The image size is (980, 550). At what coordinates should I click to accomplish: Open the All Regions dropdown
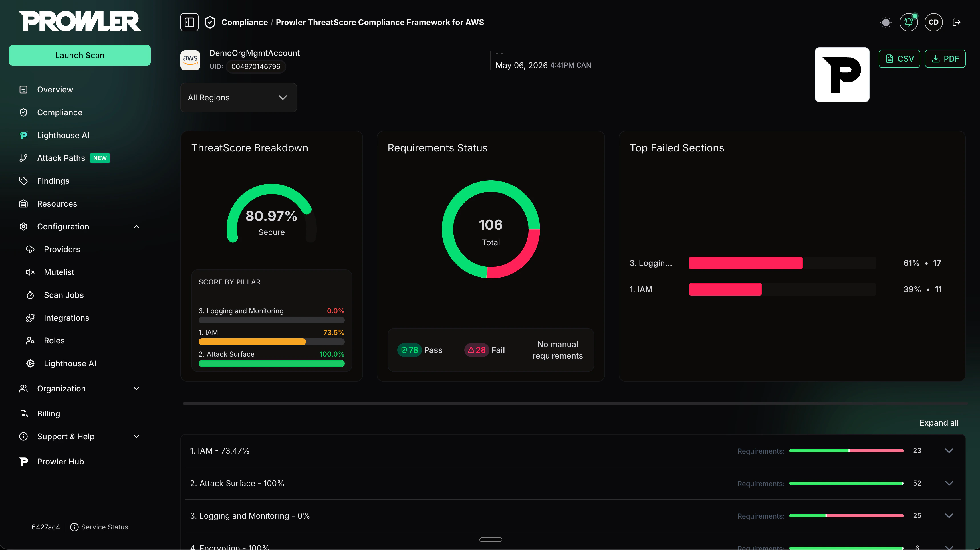point(239,97)
